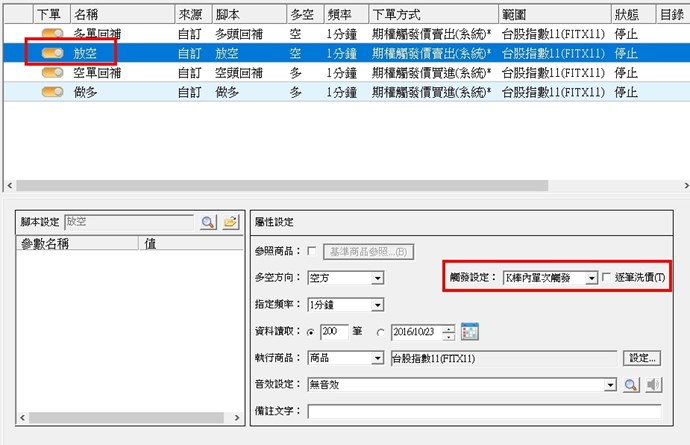The width and height of the screenshot is (690, 445).
Task: Check the 參照商品 checkbox
Action: (313, 251)
